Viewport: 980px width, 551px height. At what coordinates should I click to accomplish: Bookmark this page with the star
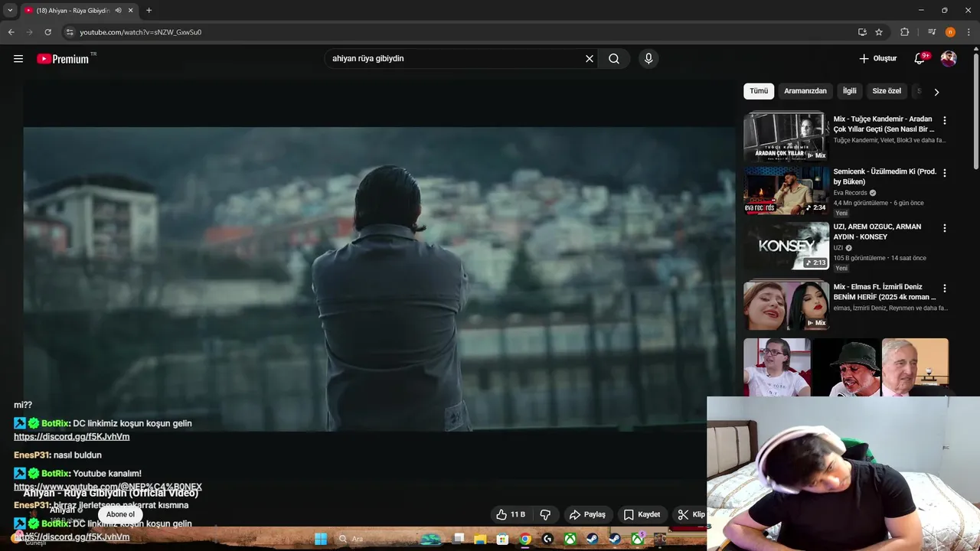pos(879,32)
